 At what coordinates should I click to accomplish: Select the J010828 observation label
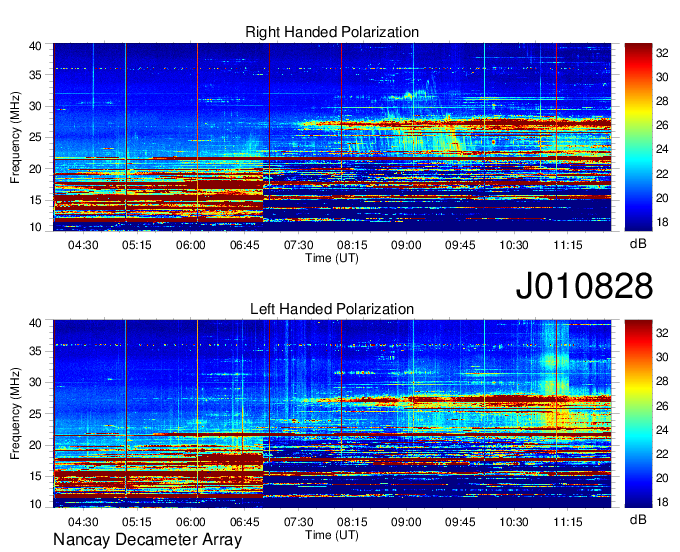click(x=584, y=286)
